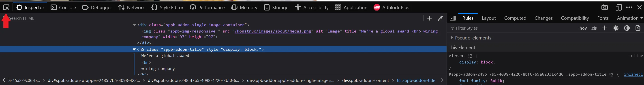Toggle the three-pane inspector sidebar icon
This screenshot has height=85, width=644.
452,18
